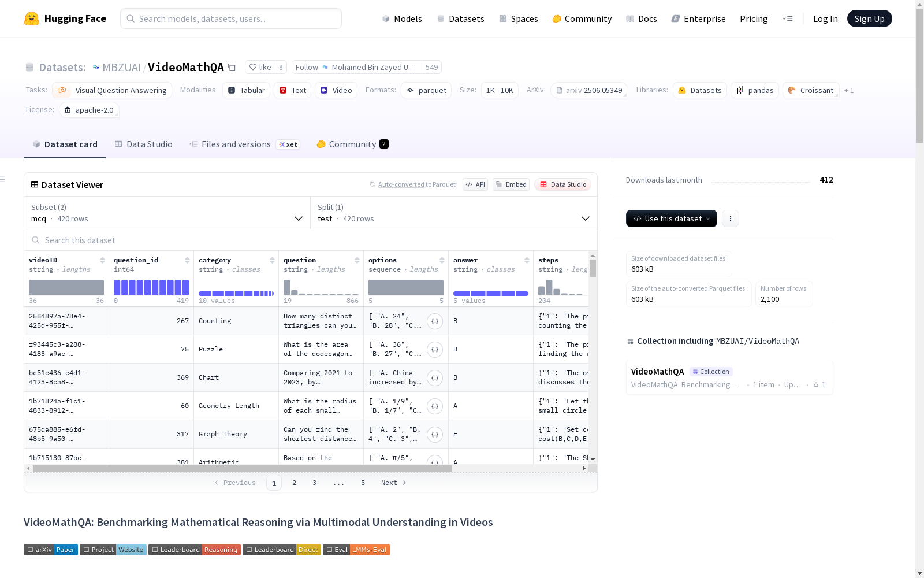
Task: Open the extra navigation menu icon beside Pricing
Action: 787,18
